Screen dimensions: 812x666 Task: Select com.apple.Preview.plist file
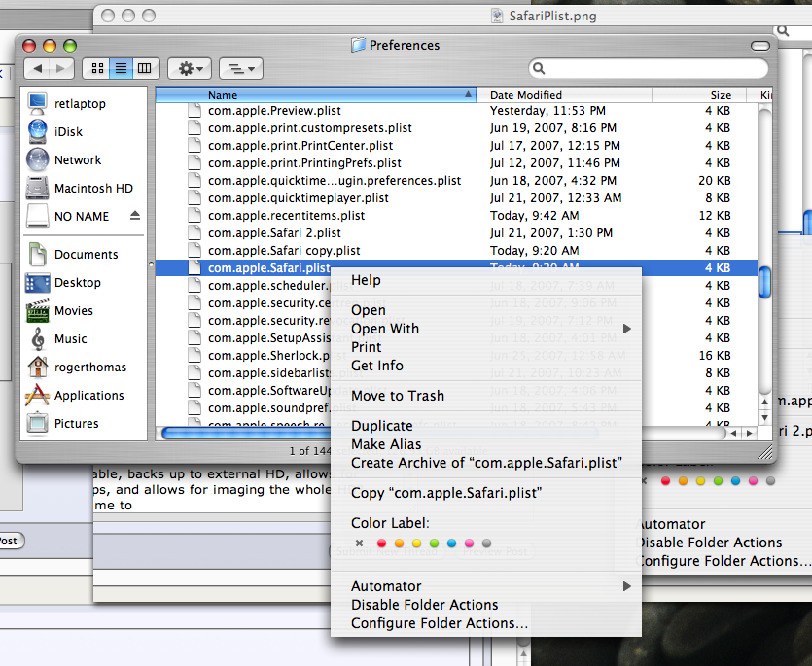tap(274, 111)
